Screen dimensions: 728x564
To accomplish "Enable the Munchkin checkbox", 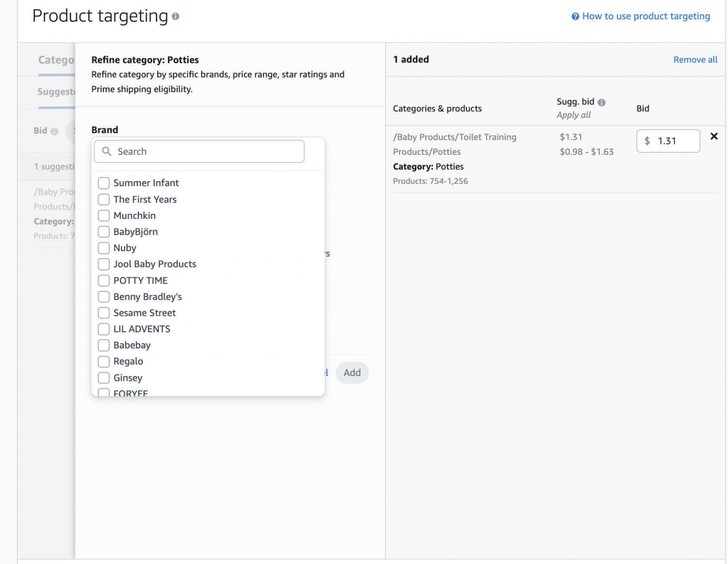I will pyautogui.click(x=104, y=215).
